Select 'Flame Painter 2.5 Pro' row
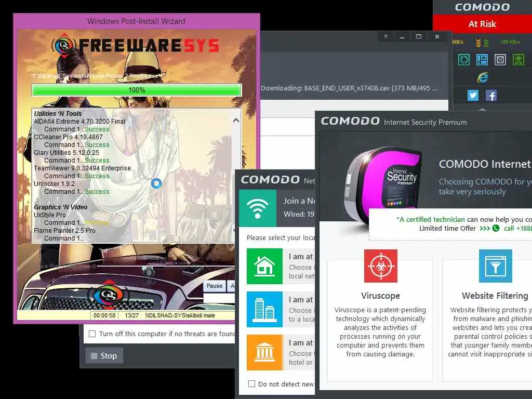The image size is (532, 399). click(64, 231)
